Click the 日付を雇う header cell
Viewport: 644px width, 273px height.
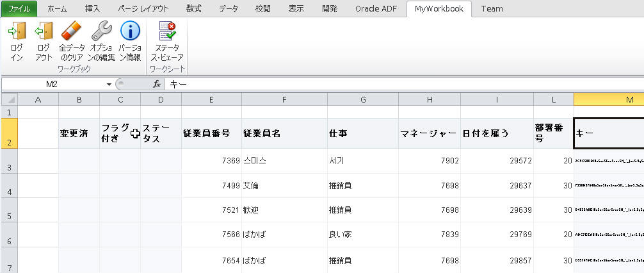pos(497,133)
